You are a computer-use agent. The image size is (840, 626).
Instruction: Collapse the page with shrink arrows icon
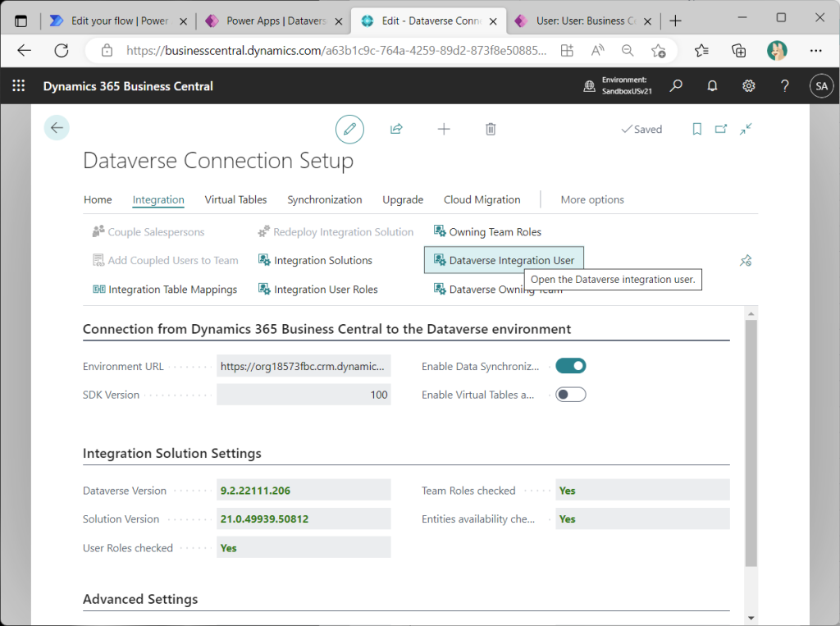(746, 129)
